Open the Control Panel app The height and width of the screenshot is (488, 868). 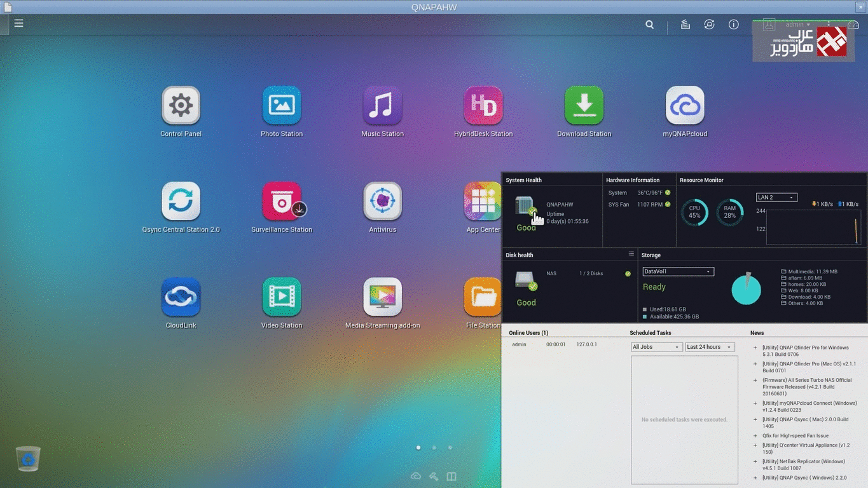coord(181,105)
